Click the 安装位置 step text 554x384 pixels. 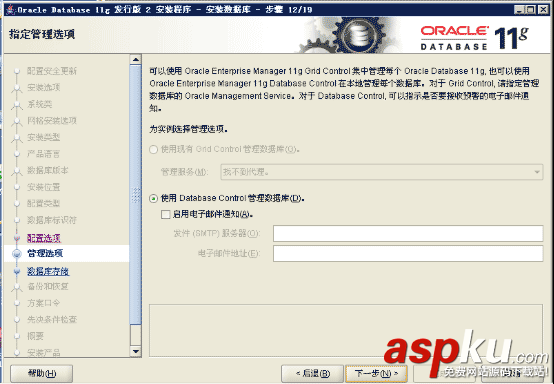44,187
